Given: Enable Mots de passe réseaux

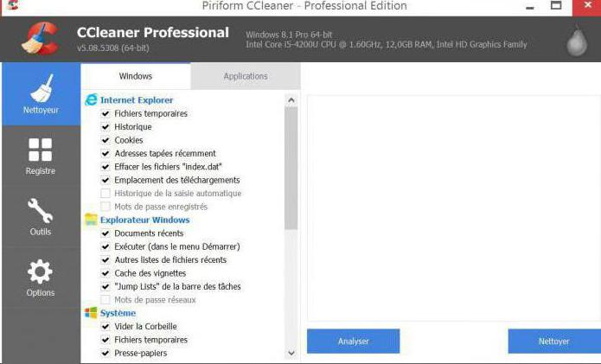Looking at the screenshot, I should pyautogui.click(x=105, y=300).
